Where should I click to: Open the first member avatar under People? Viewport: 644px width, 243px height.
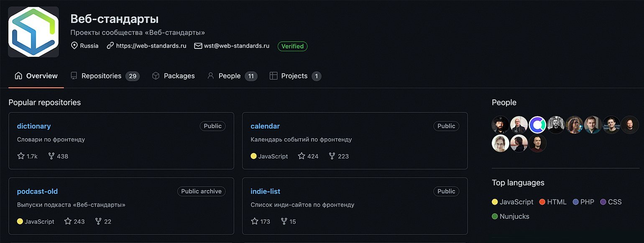pyautogui.click(x=501, y=125)
